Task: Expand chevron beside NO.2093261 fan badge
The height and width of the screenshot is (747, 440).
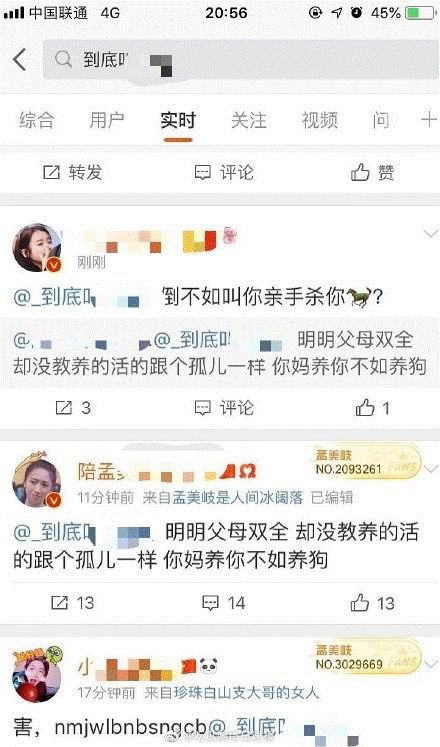Action: tap(430, 469)
